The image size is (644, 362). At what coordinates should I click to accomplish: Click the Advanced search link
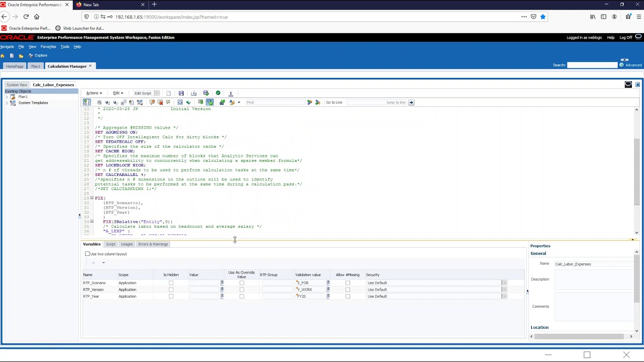click(633, 65)
